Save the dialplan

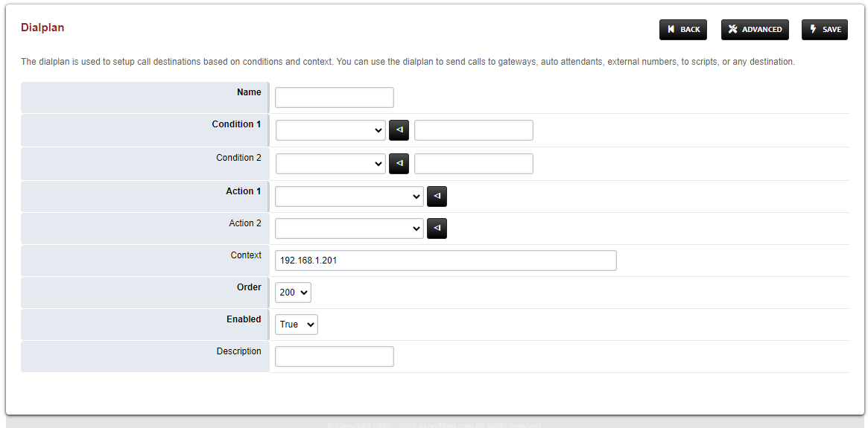[824, 30]
